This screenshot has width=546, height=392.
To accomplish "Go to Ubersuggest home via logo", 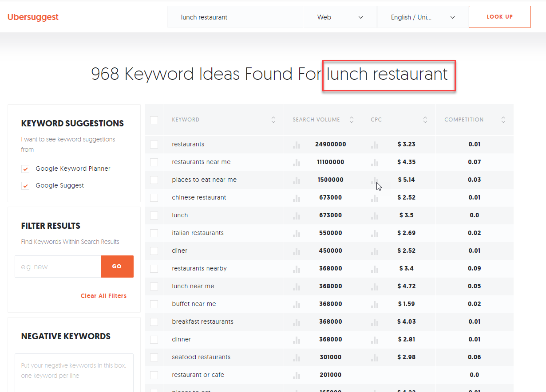I will click(33, 17).
